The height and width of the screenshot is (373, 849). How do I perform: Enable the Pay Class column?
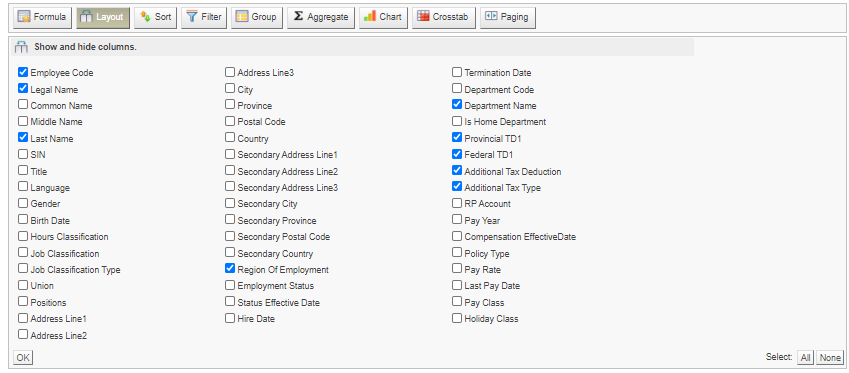click(457, 302)
